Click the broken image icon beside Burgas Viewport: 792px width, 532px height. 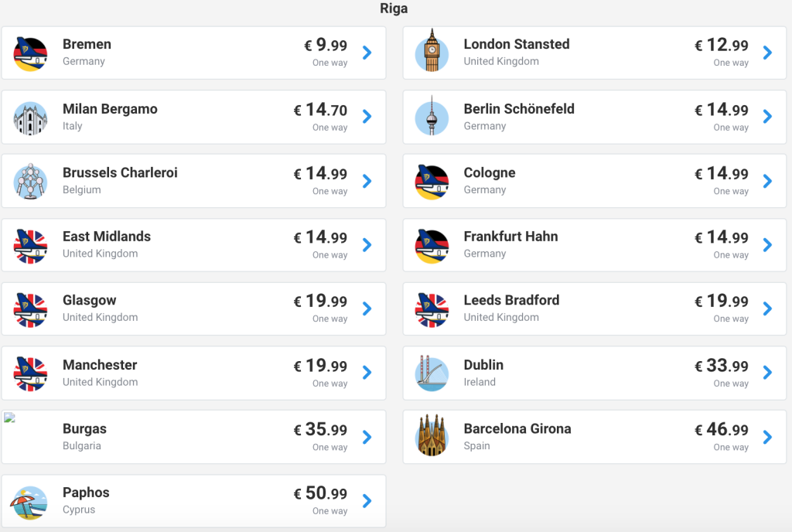tap(10, 418)
